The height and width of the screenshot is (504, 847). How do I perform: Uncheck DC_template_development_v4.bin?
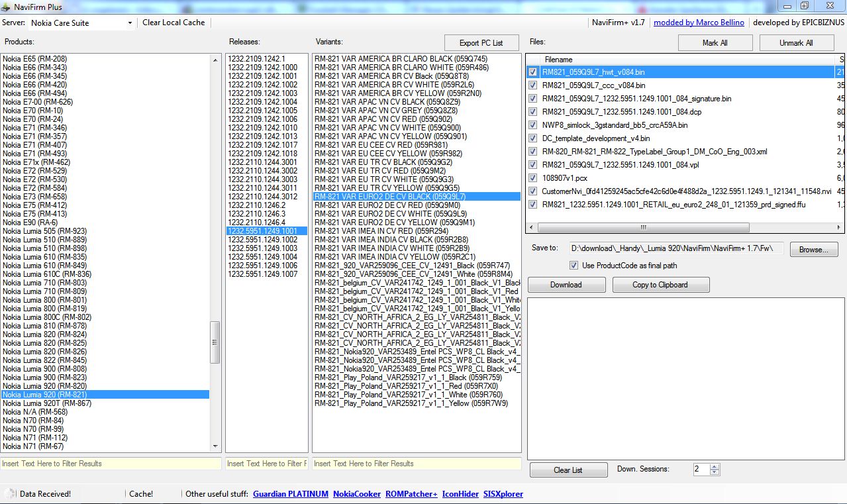pyautogui.click(x=533, y=138)
